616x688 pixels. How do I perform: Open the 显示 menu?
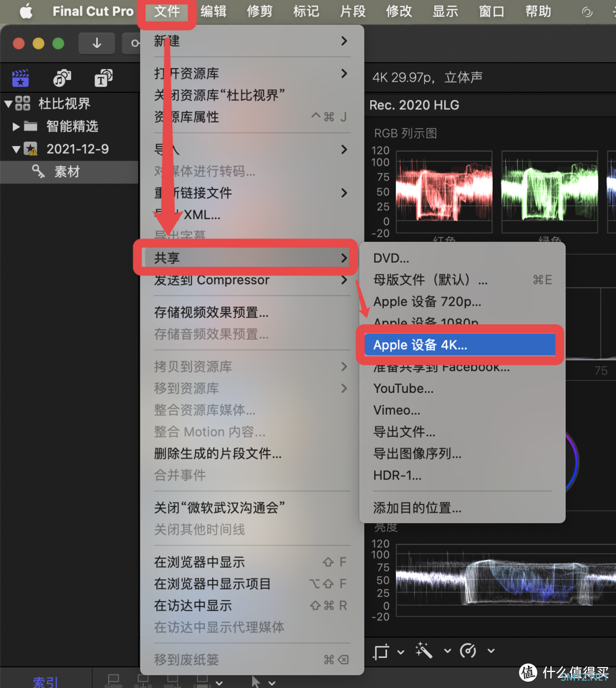point(445,11)
